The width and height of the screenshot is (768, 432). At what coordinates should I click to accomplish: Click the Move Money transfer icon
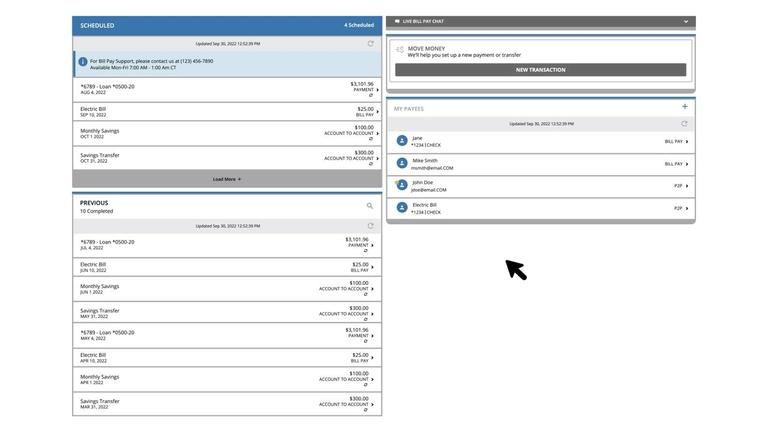pyautogui.click(x=400, y=49)
